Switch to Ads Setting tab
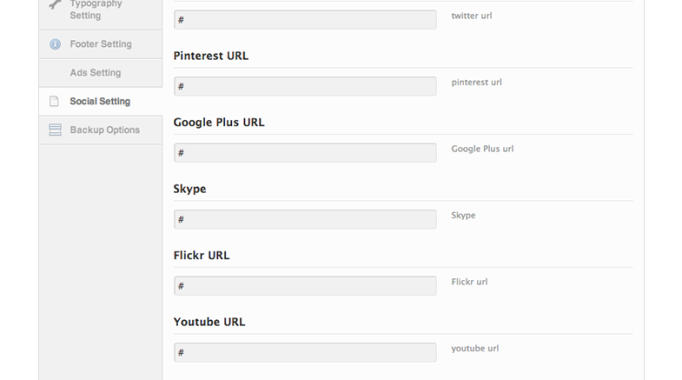 coord(100,73)
